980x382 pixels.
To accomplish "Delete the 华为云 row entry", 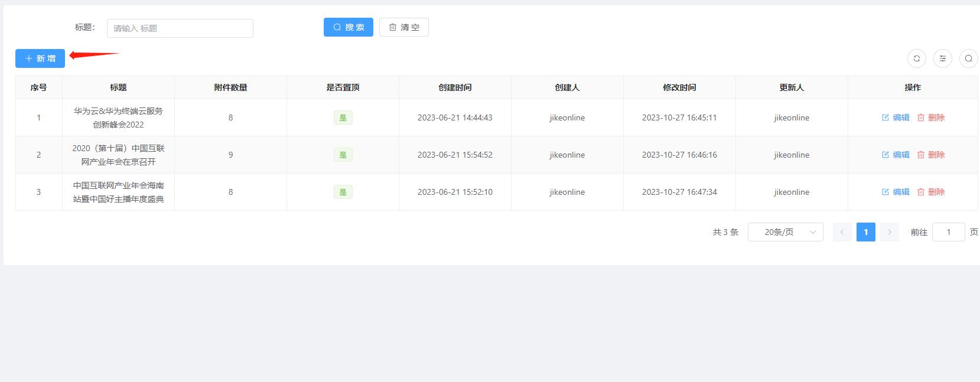I will pos(931,117).
